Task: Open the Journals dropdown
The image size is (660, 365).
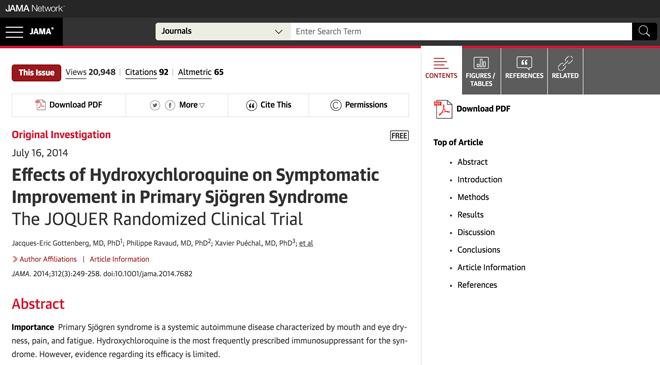Action: [x=223, y=32]
